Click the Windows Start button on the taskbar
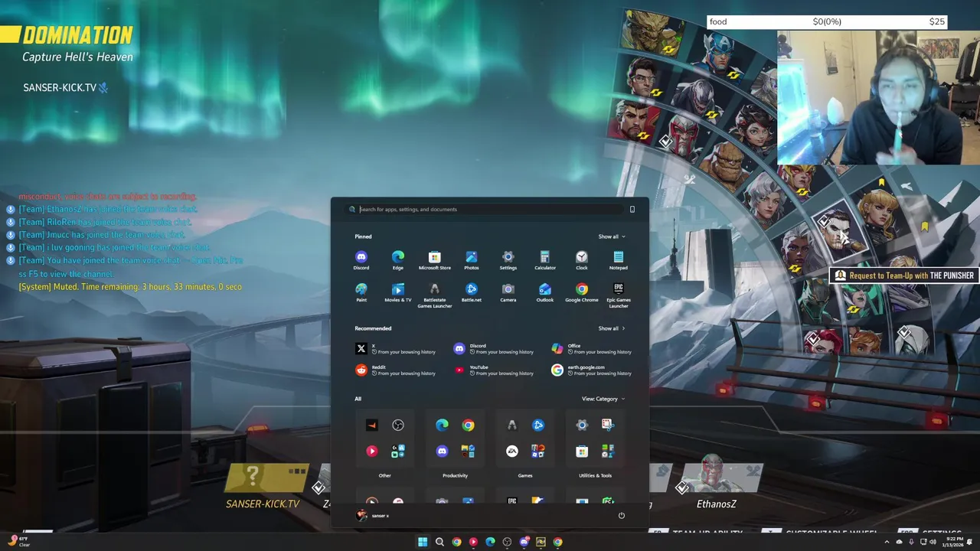 click(423, 542)
